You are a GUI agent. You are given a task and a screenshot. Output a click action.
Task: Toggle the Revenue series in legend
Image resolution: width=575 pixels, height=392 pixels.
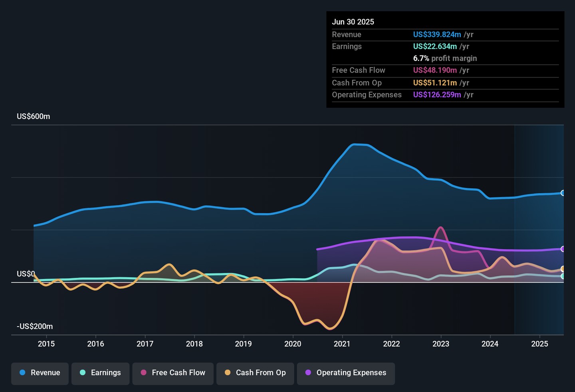(x=40, y=373)
